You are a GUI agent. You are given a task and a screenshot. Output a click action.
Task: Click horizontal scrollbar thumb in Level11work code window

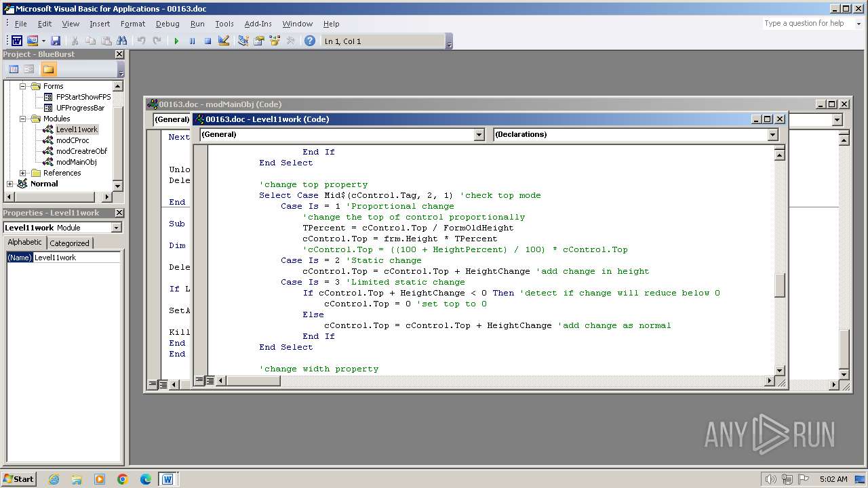(253, 381)
